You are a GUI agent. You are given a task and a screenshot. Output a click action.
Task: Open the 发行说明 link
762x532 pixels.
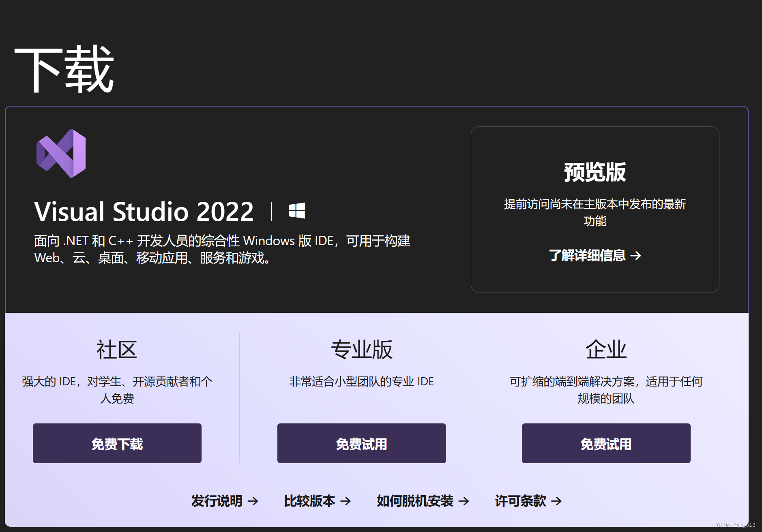225,501
